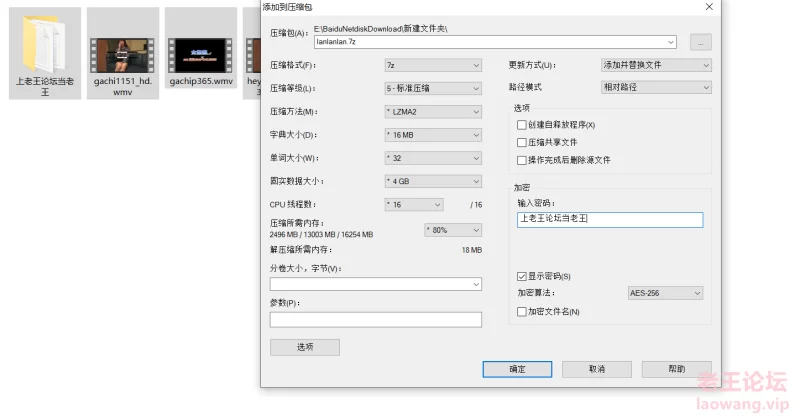Expand the 加密算法 AES-256 dropdown
800x418 pixels.
[668, 294]
